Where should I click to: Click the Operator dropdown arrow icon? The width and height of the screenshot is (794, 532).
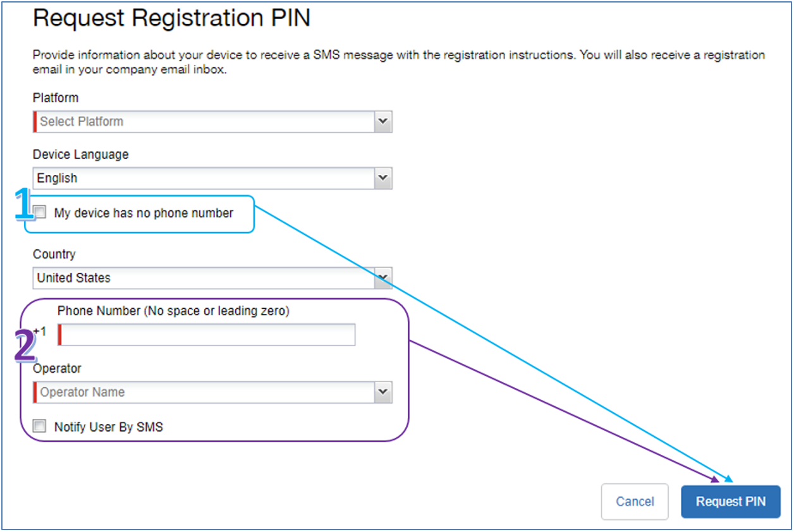click(x=383, y=392)
